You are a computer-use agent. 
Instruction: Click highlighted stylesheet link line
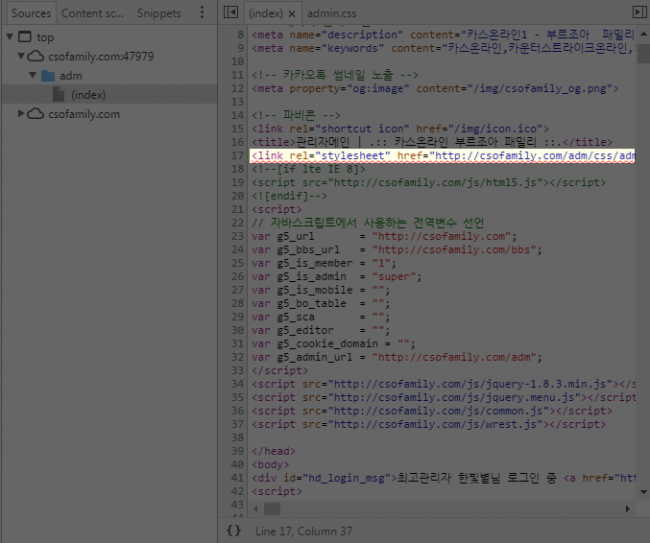coord(442,156)
